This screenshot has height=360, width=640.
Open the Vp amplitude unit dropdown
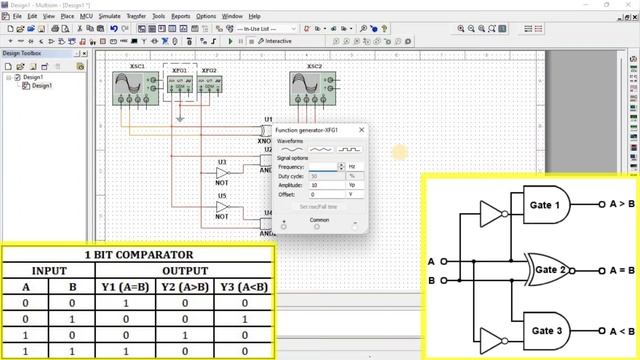355,185
